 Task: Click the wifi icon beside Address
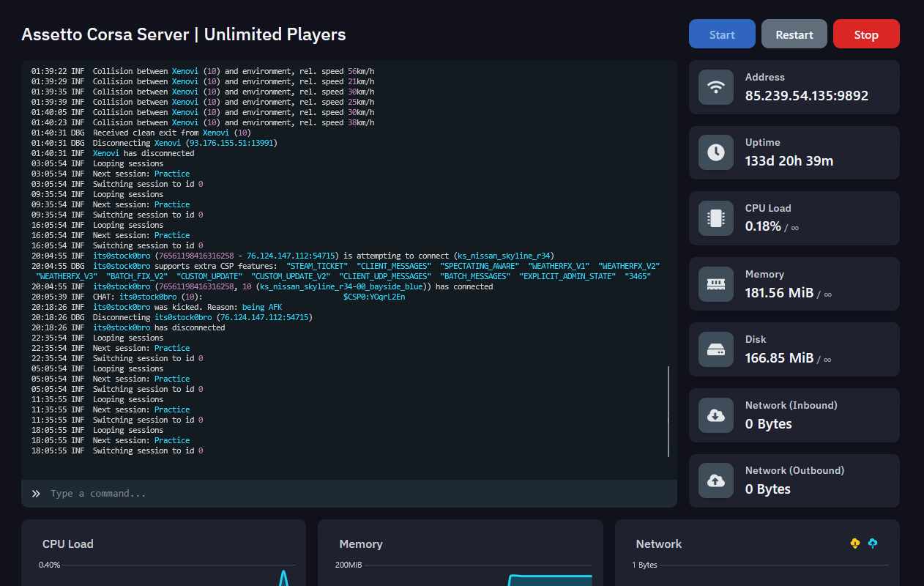(x=716, y=87)
